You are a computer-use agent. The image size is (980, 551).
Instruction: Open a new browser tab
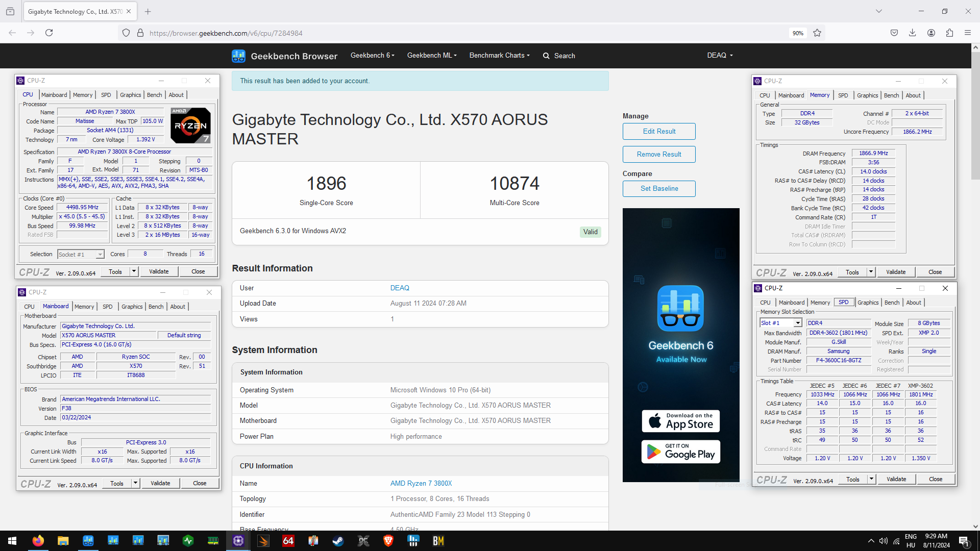148,11
